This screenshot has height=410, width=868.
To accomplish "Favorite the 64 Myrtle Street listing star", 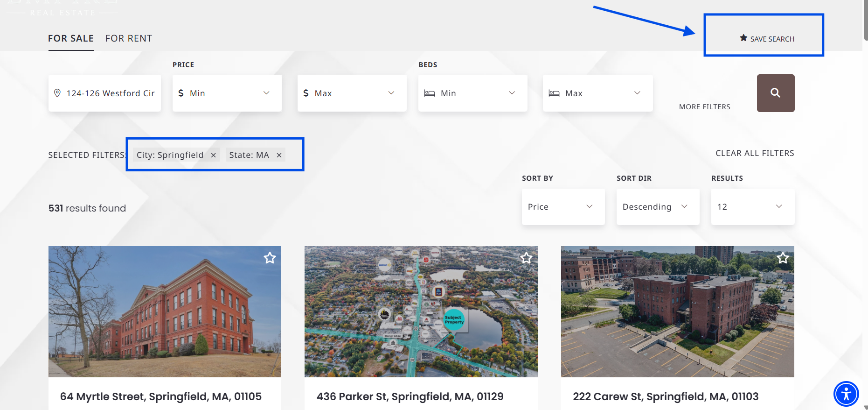I will click(x=270, y=258).
